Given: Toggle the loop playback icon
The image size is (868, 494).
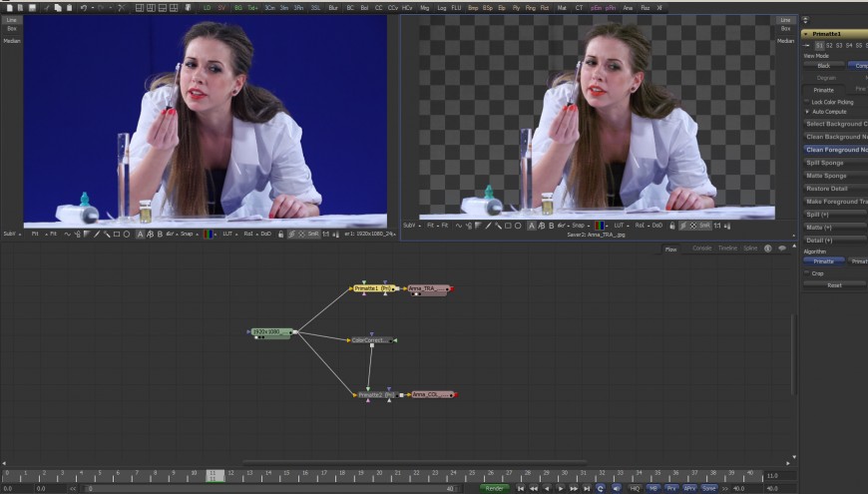Looking at the screenshot, I should click(x=601, y=488).
